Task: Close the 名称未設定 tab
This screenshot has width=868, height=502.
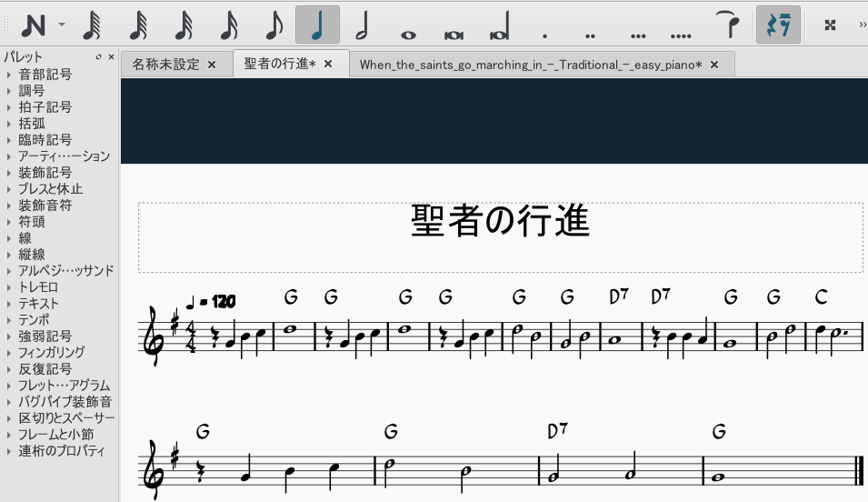Action: click(212, 65)
